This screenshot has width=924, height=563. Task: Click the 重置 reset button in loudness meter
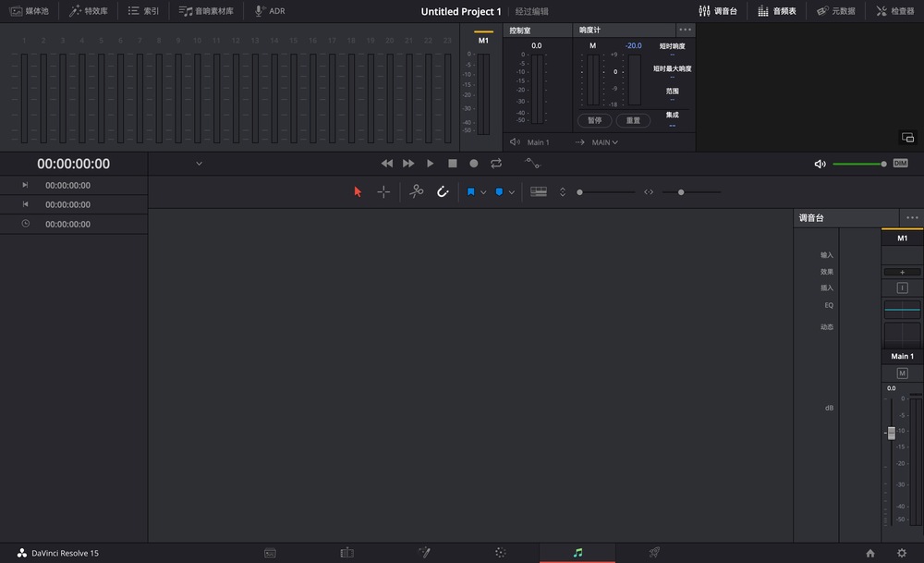coord(633,120)
